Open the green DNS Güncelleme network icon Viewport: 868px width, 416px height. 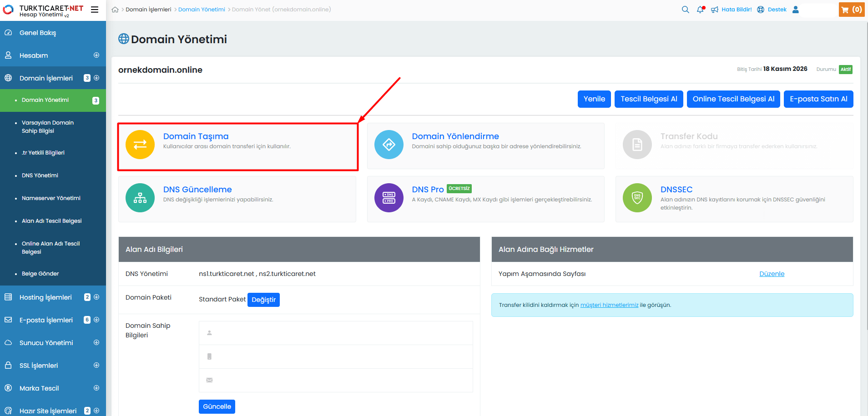point(140,198)
